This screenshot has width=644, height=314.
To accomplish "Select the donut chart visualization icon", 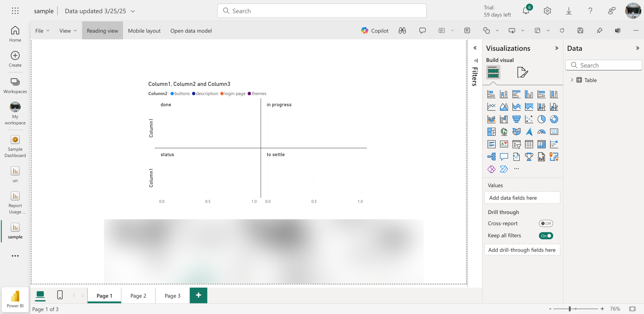I will point(554,119).
